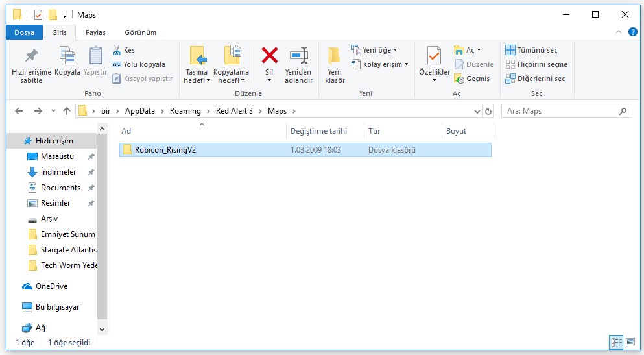Expand the Taşıma hedefi dropdown
This screenshot has height=355, width=644.
click(197, 80)
